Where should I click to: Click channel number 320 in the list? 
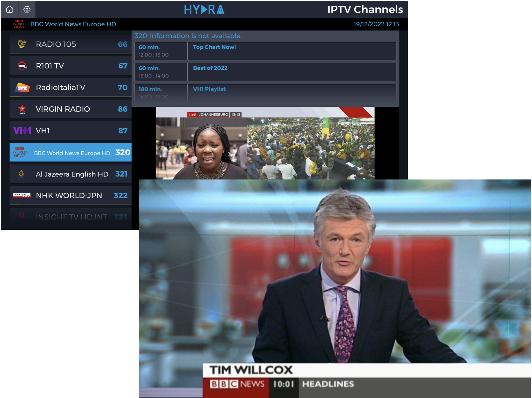coord(123,152)
